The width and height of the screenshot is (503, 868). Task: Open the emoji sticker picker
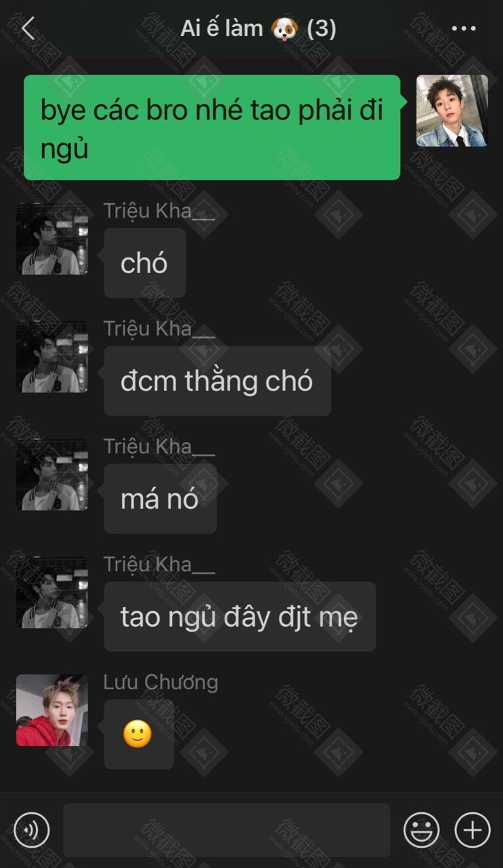coord(422,829)
